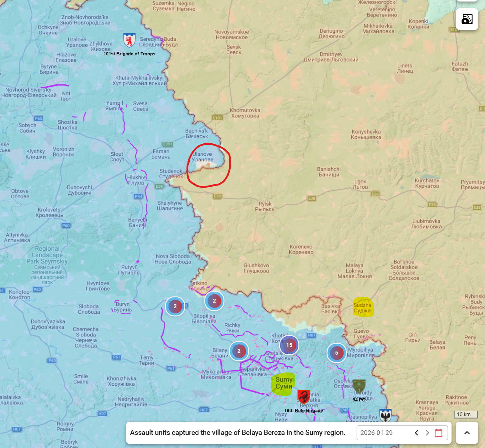
Task: Click the Konyshevka town label
Action: click(366, 134)
